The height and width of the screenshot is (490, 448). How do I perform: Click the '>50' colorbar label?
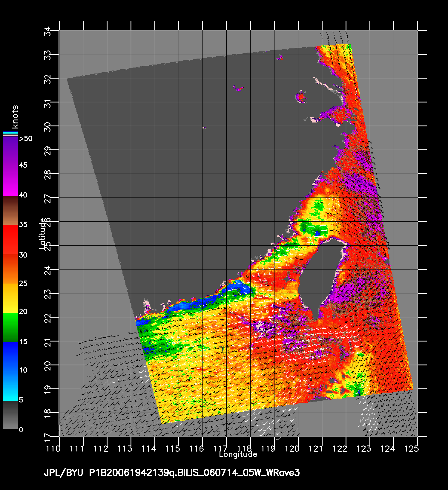[26, 139]
